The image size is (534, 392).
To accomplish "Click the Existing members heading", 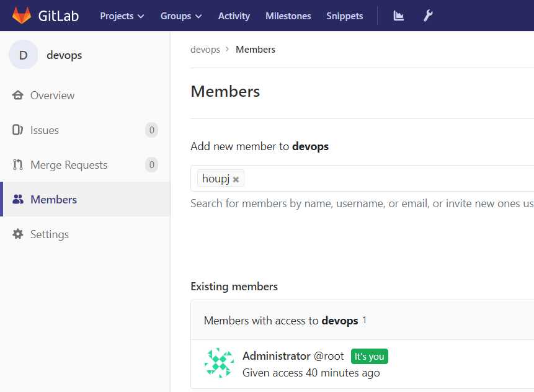I will (234, 287).
